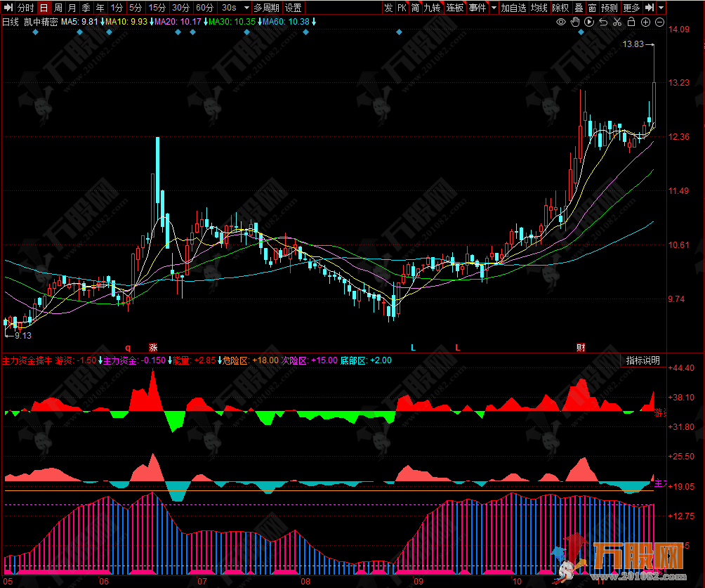Viewport: 705px width, 588px height.
Task: Click the PK comparison button
Action: (x=402, y=8)
